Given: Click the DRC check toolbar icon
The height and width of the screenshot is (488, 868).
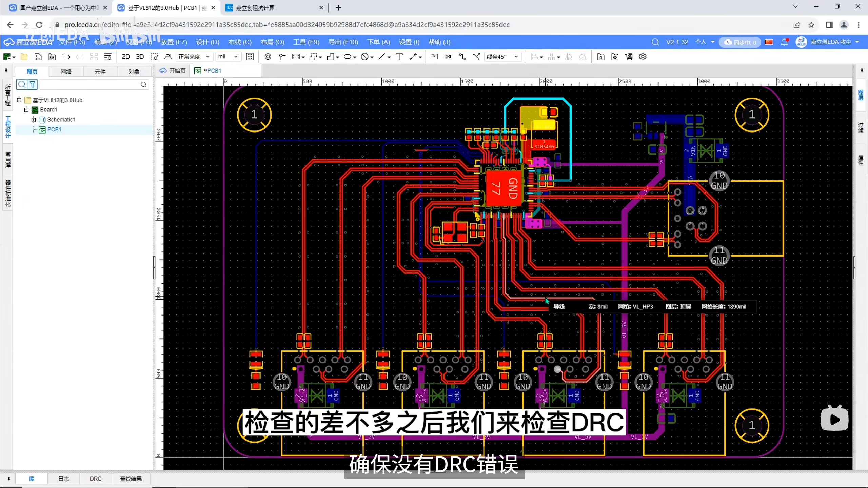Looking at the screenshot, I should pos(448,57).
